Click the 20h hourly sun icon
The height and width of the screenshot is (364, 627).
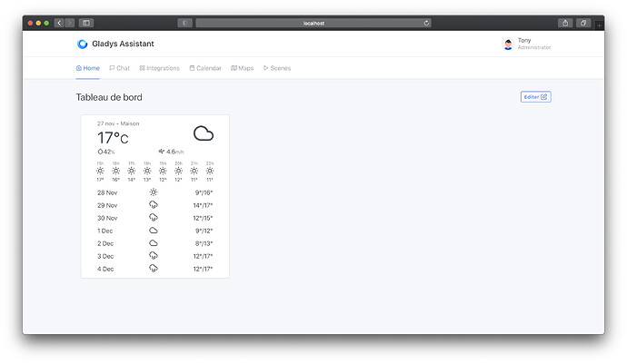point(178,171)
